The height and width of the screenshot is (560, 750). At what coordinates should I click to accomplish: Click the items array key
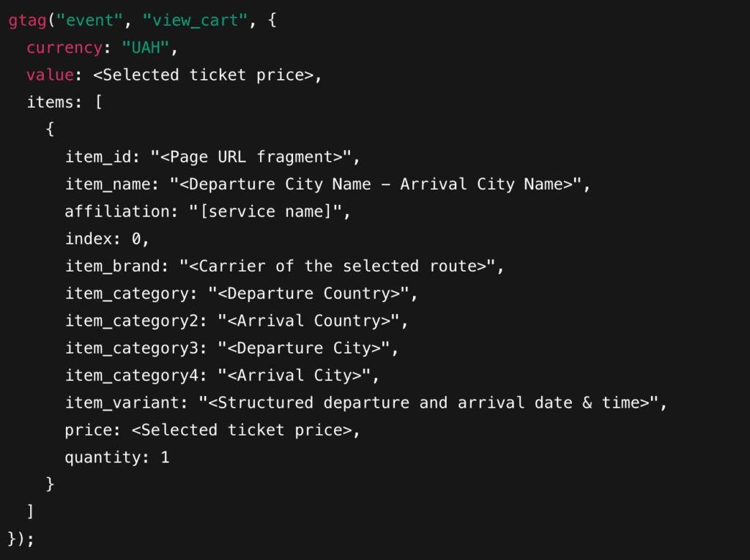click(50, 102)
